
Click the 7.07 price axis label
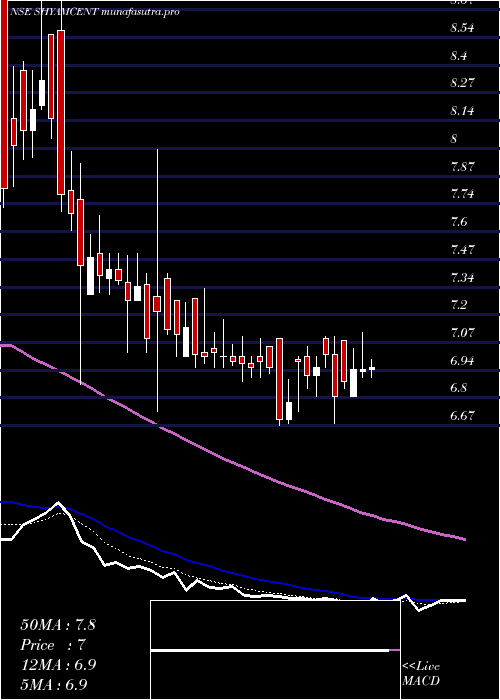[462, 332]
